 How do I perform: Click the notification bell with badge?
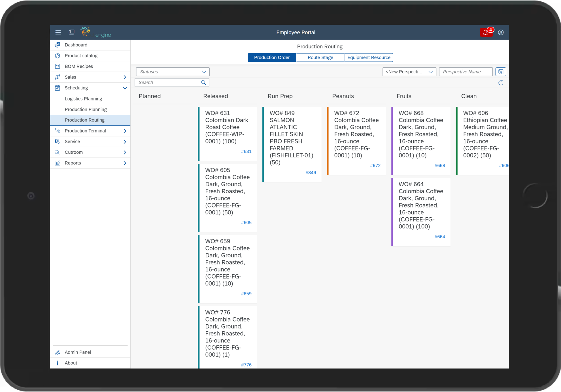tap(486, 32)
